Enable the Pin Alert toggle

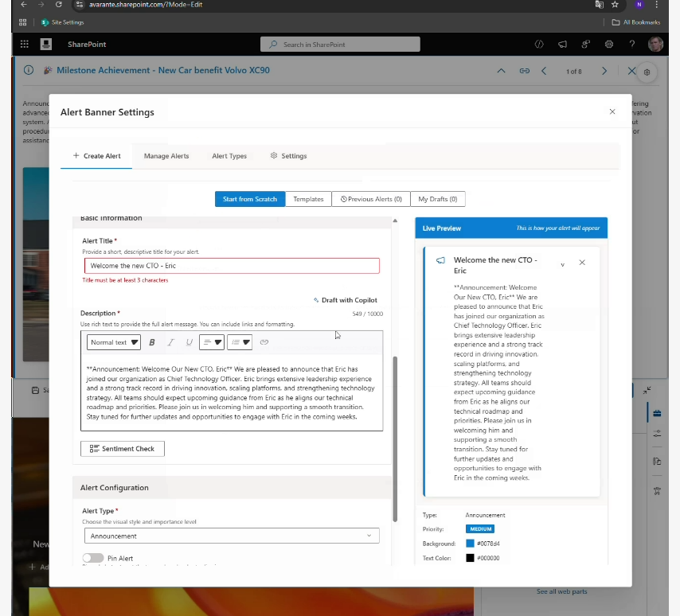[x=93, y=559]
